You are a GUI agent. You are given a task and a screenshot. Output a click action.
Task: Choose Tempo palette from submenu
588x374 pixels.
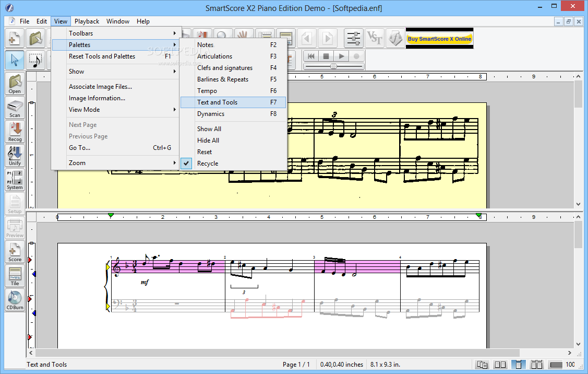click(233, 91)
